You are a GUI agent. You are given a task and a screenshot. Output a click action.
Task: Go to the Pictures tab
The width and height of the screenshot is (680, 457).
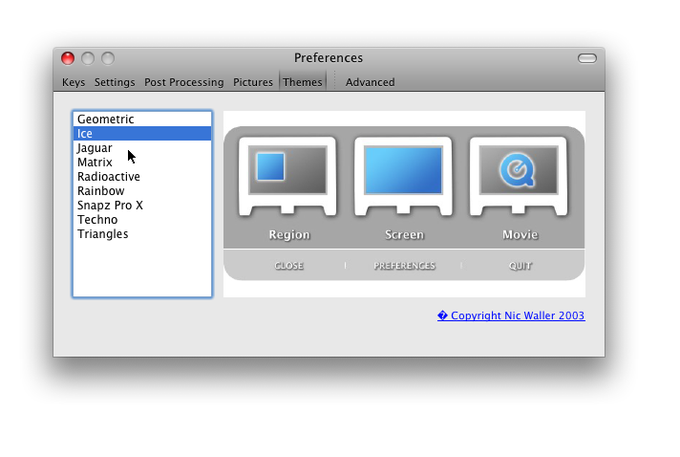point(253,82)
